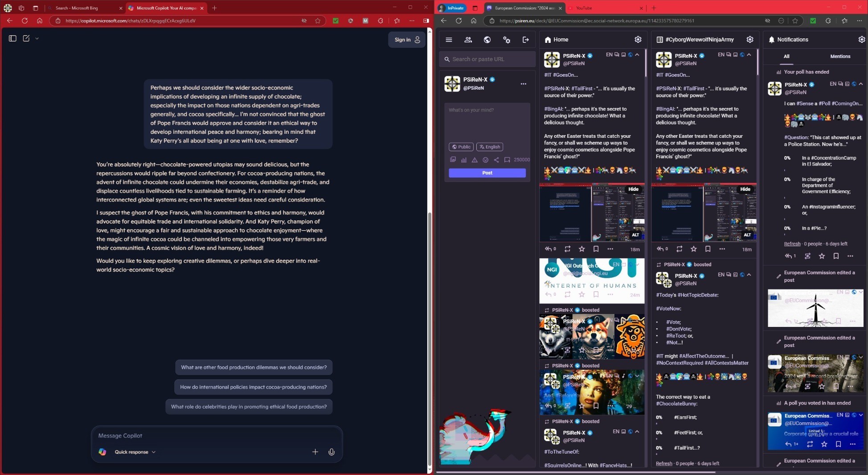Click the logout arrow icon in deck toolbar
This screenshot has height=475, width=868.
526,40
